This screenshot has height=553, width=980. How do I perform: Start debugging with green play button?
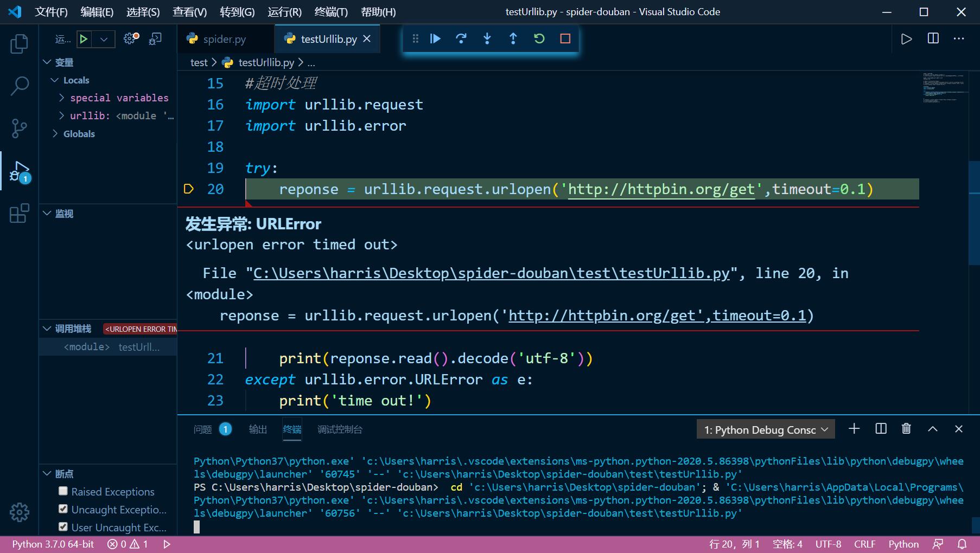84,39
